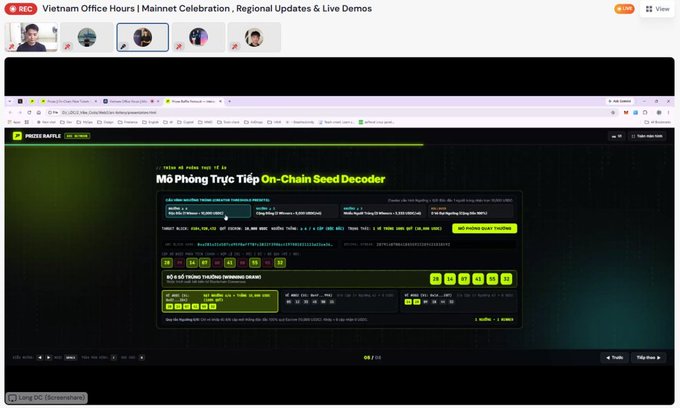Click muted mic icon on fourth participant
This screenshot has width=680, height=408.
179,46
